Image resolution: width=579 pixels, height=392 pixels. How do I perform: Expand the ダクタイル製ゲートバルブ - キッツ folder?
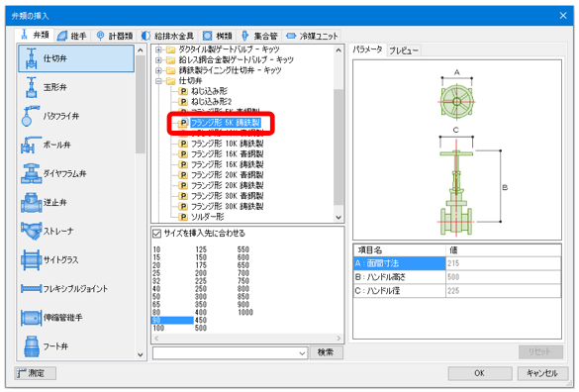[x=158, y=49]
